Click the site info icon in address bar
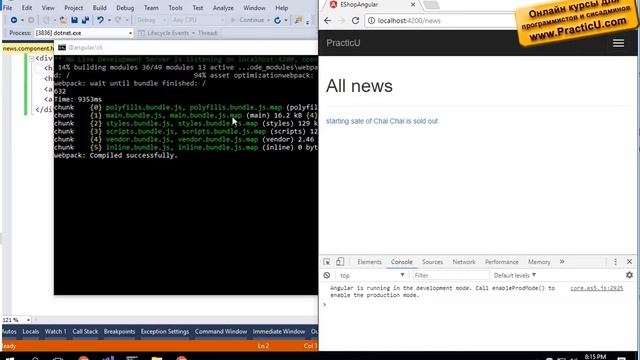This screenshot has height=360, width=640. pos(371,20)
